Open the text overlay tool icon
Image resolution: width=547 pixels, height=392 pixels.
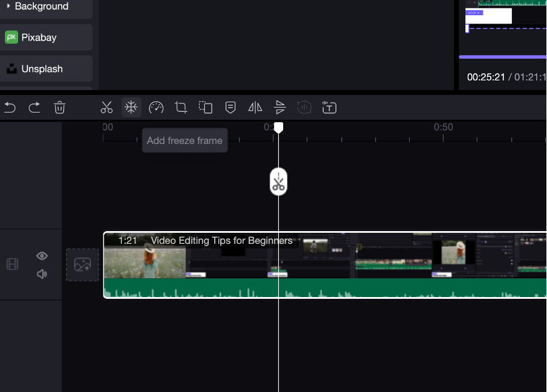click(329, 108)
